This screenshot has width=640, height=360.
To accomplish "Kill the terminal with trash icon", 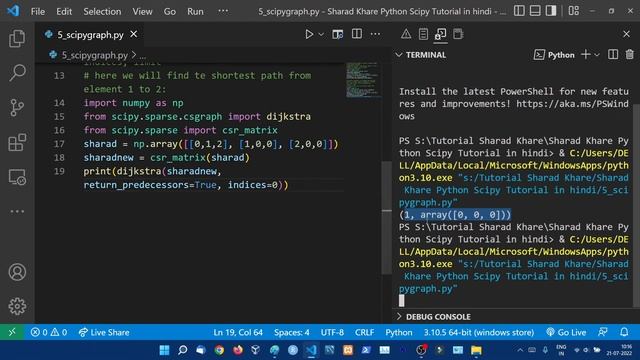I will pos(629,54).
